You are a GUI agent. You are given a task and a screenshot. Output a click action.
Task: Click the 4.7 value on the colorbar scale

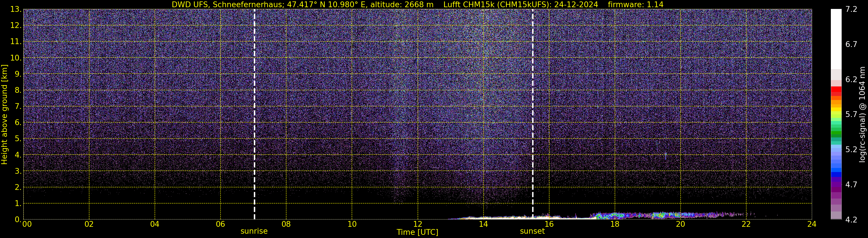pos(851,184)
